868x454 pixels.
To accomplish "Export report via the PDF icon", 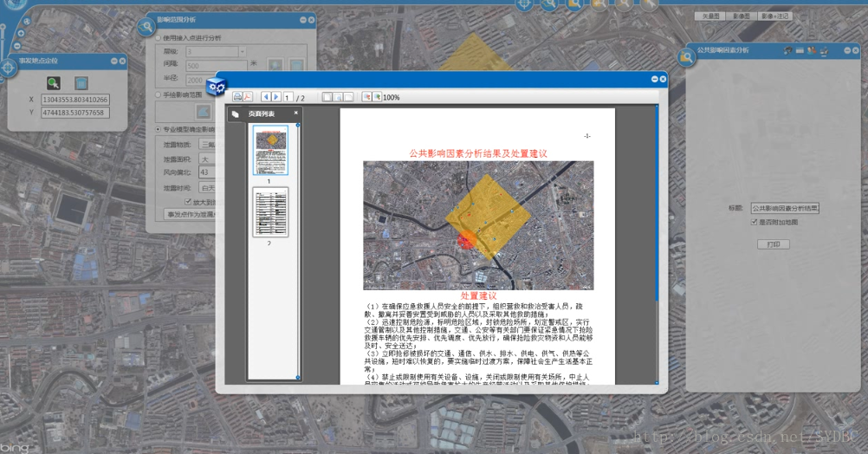I will click(248, 97).
